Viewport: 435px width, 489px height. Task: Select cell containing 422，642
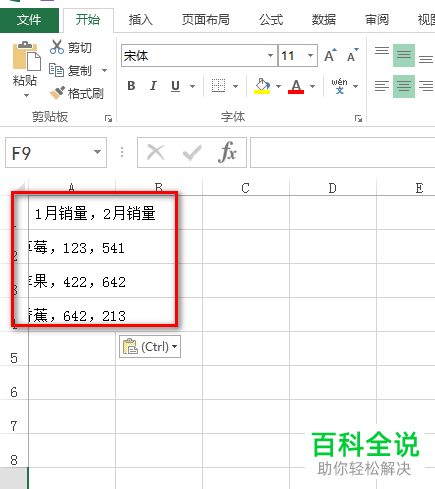click(x=72, y=281)
